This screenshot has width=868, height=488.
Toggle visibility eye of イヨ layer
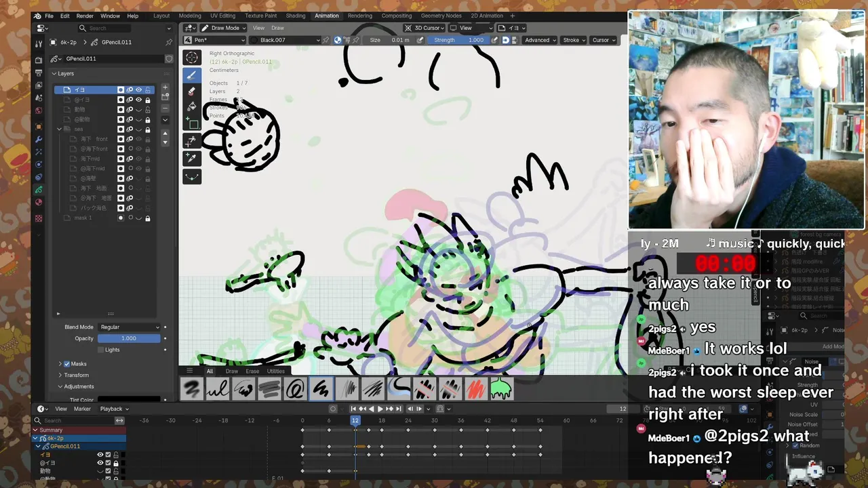point(139,89)
